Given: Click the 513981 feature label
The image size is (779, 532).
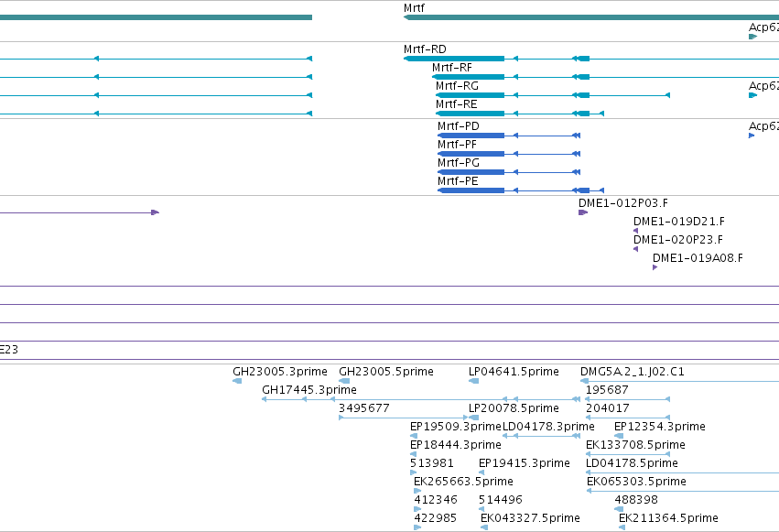Looking at the screenshot, I should coord(432,463).
